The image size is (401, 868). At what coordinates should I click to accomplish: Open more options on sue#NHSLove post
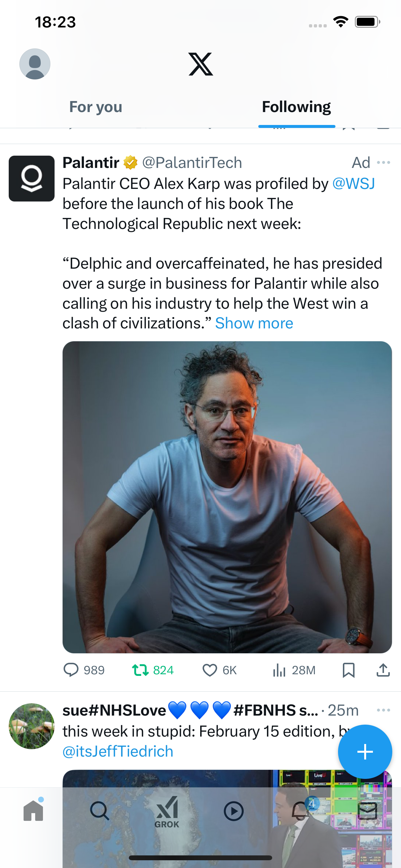point(384,710)
